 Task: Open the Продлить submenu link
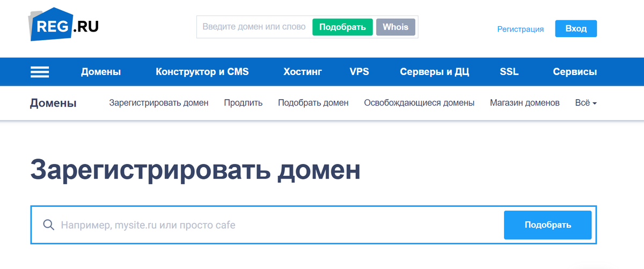pyautogui.click(x=243, y=103)
